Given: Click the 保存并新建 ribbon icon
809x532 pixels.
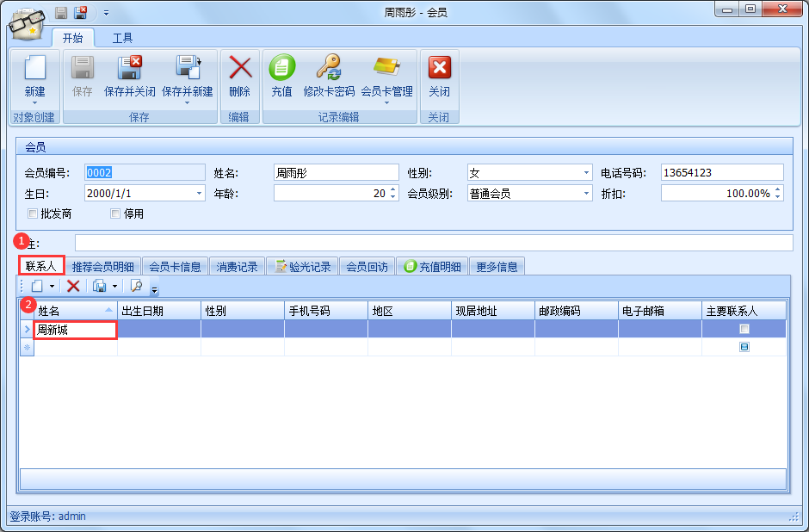Looking at the screenshot, I should point(187,69).
